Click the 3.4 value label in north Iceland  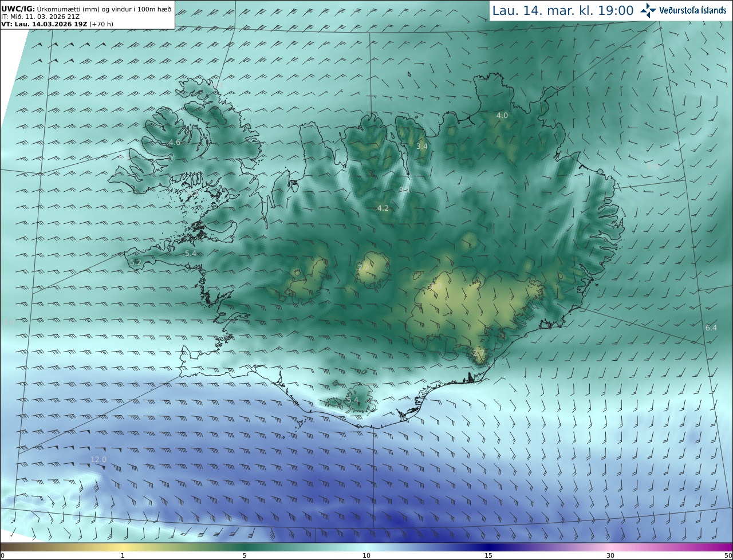point(422,147)
